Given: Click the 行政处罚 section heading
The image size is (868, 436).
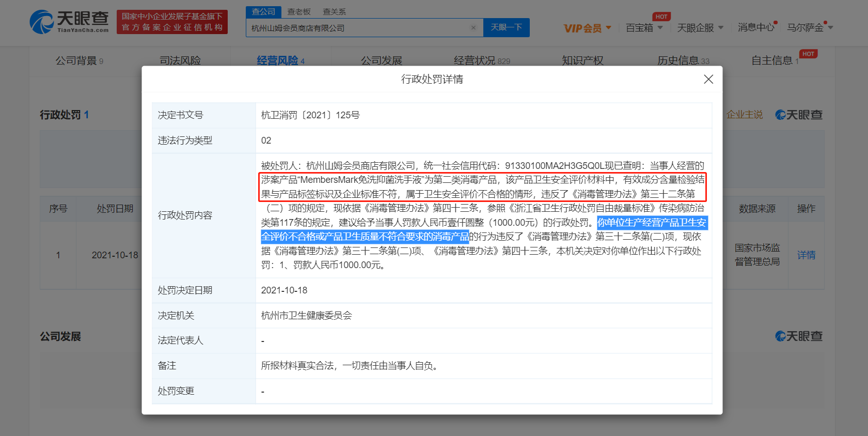Looking at the screenshot, I should click(x=65, y=115).
